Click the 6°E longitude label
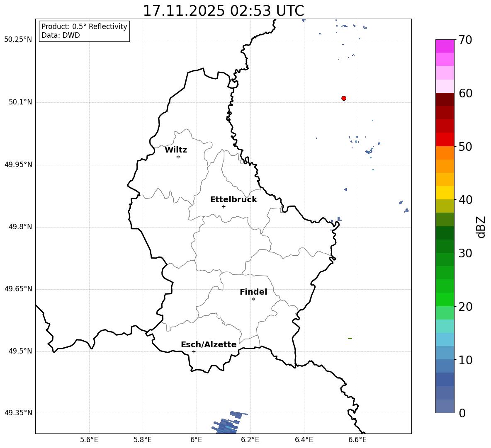The image size is (491, 448). point(196,440)
